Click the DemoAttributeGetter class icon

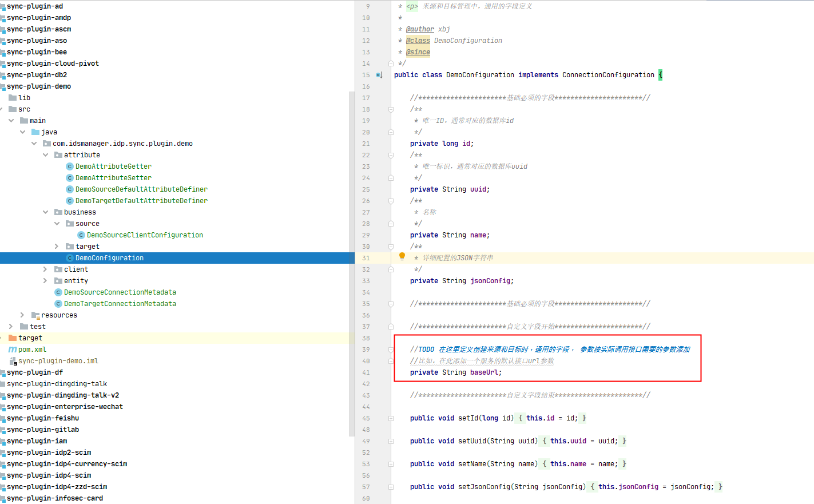(70, 166)
